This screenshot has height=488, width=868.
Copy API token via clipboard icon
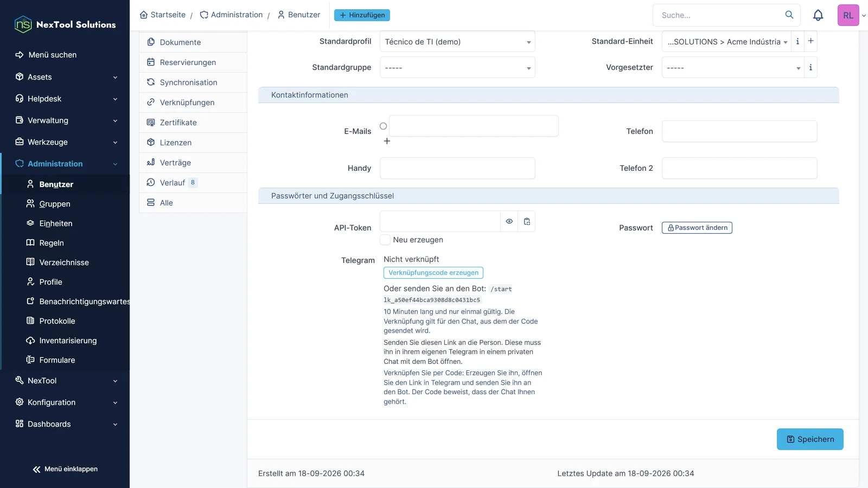(527, 221)
